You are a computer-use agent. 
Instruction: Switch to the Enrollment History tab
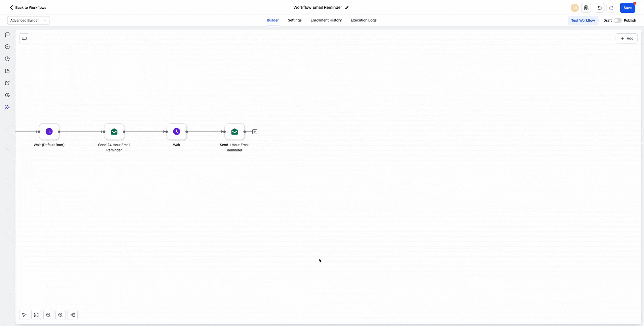click(326, 20)
